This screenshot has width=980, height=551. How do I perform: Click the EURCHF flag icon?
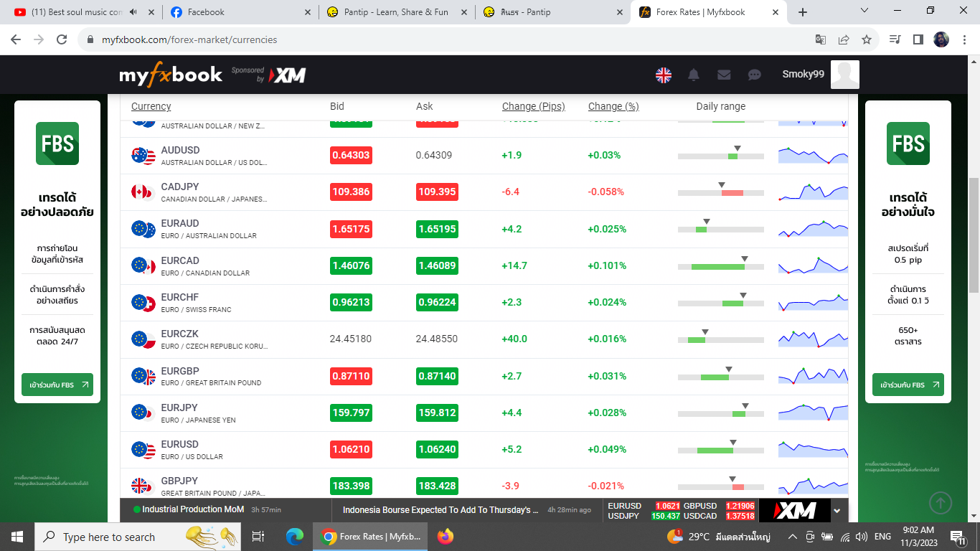[x=143, y=303]
